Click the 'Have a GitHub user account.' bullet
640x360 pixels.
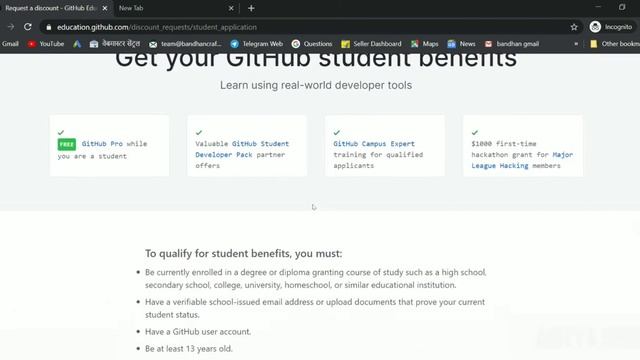198,331
